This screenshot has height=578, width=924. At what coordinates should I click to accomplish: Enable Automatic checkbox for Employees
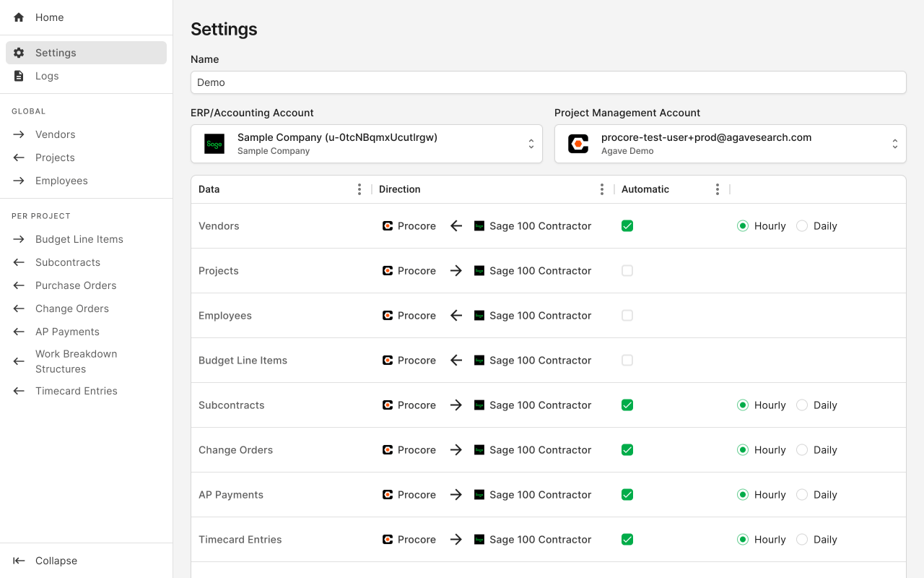point(627,316)
